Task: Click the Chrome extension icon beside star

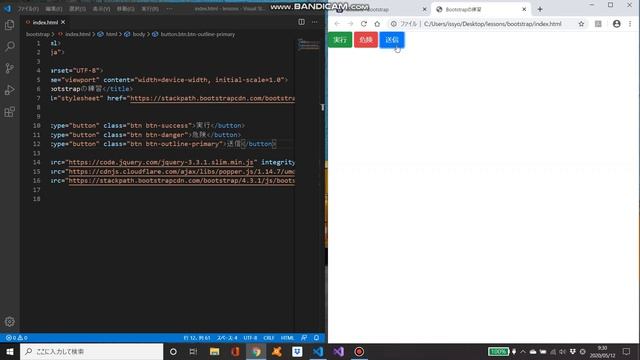Action: [598, 24]
